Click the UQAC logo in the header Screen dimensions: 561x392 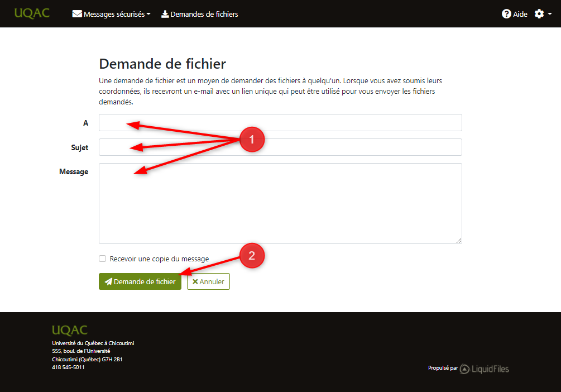32,13
